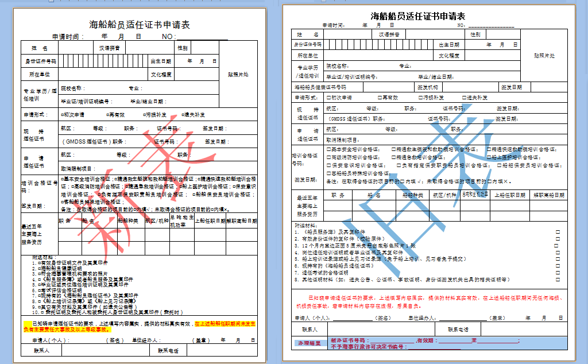The width and height of the screenshot is (588, 364).
Task: Tick the 遗失补发 checkbox on the right page
Action: tap(464, 98)
